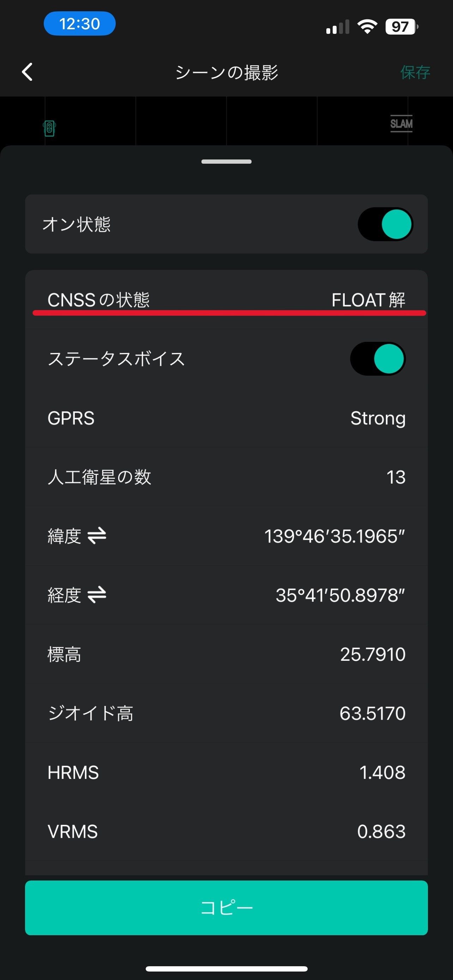Screen dimensions: 453x980
Task: Tap the battery indicator showing 97
Action: click(401, 27)
